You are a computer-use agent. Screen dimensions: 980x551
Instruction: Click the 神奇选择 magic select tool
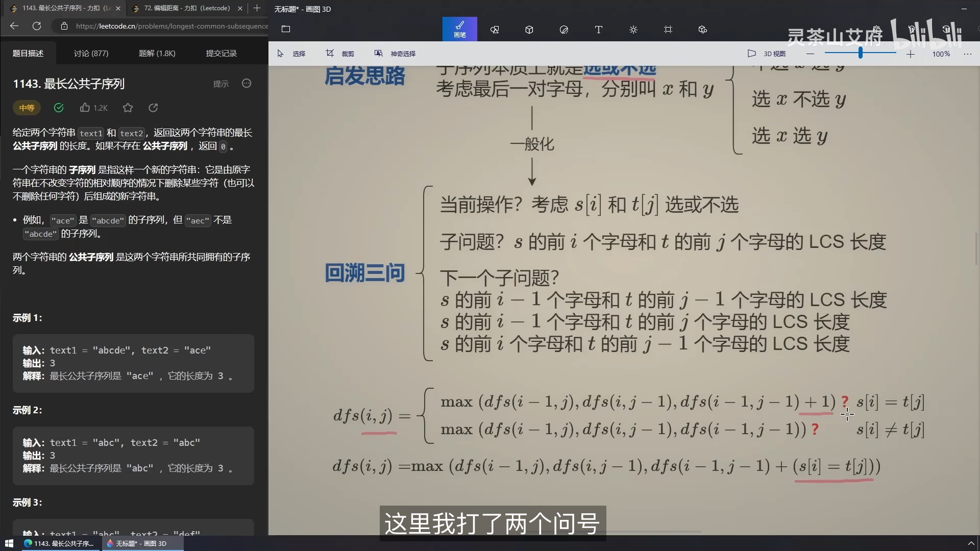pos(395,54)
